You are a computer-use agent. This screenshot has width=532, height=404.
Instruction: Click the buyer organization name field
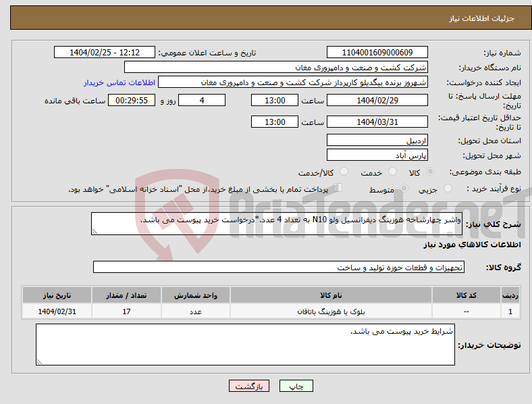[x=276, y=67]
